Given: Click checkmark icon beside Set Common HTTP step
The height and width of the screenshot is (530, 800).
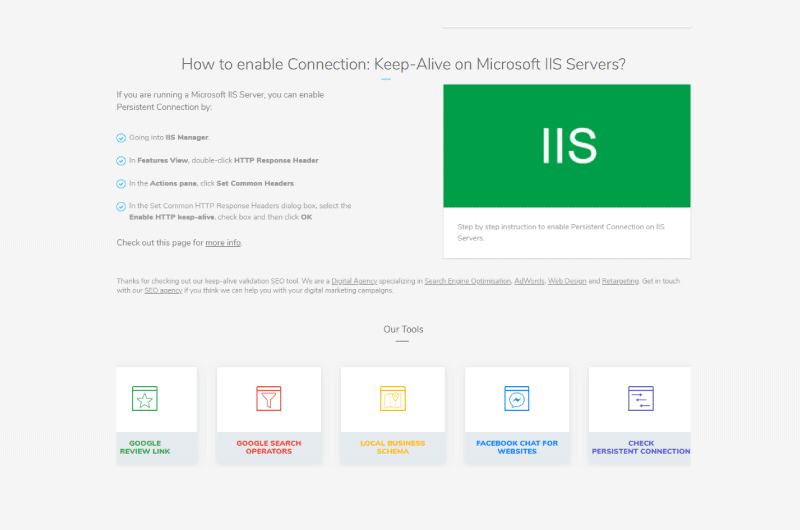Looking at the screenshot, I should click(121, 207).
